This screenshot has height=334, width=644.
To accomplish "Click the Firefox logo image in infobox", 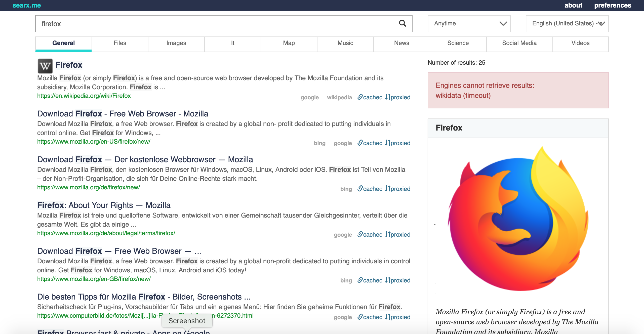I will (x=518, y=219).
